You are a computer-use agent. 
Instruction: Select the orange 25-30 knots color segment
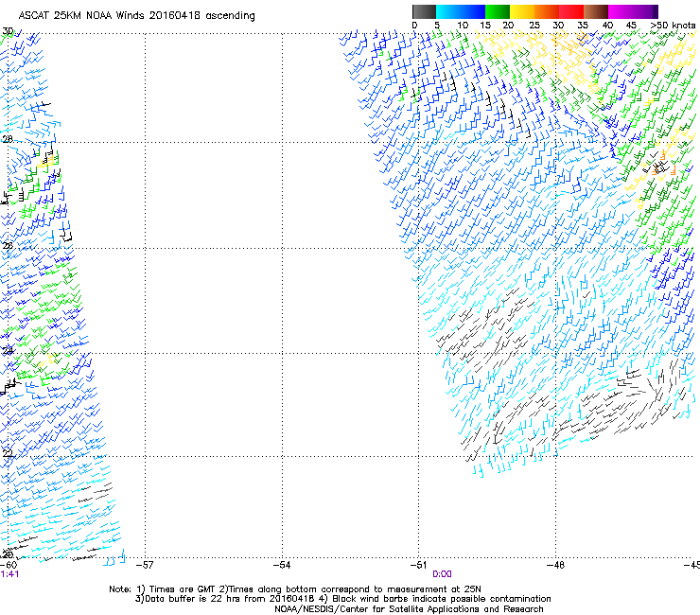click(x=547, y=11)
